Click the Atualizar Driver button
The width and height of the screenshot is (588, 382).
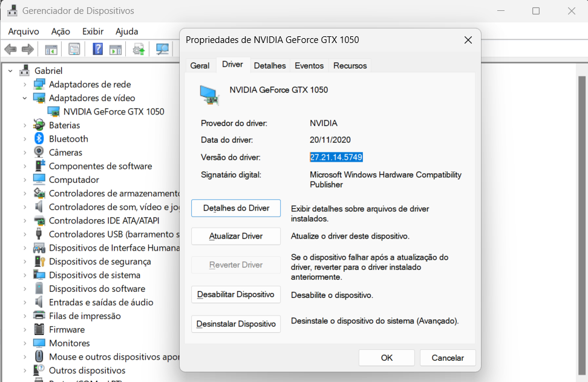pos(236,237)
